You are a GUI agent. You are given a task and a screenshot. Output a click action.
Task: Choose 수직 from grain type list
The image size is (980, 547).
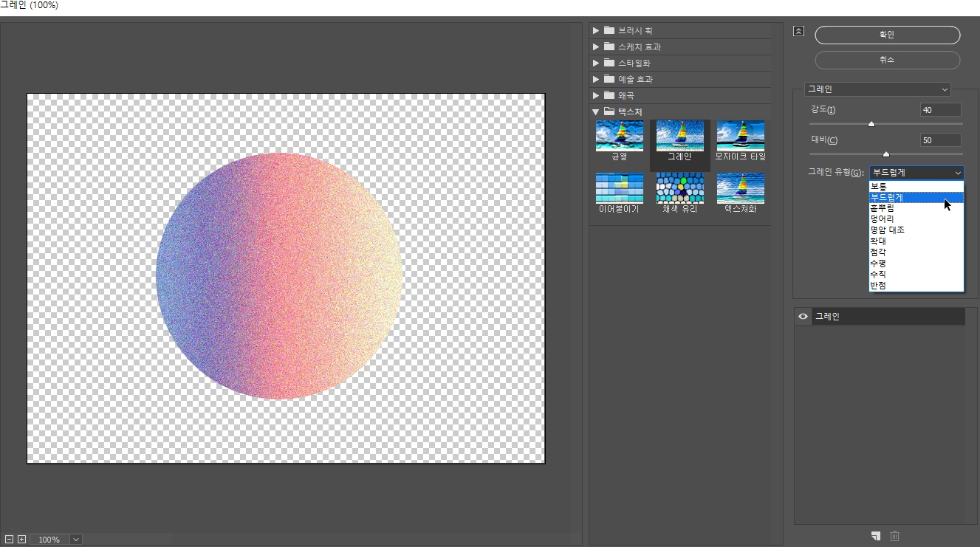pos(916,274)
